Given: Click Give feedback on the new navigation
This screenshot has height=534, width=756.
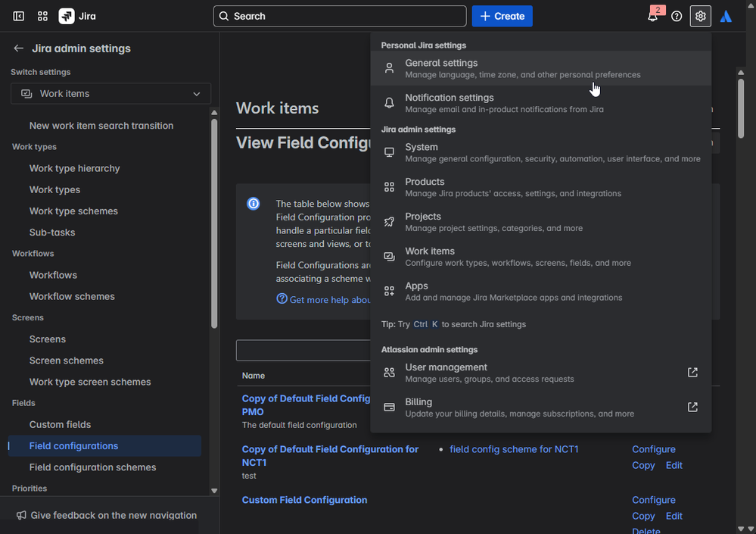Looking at the screenshot, I should click(114, 515).
